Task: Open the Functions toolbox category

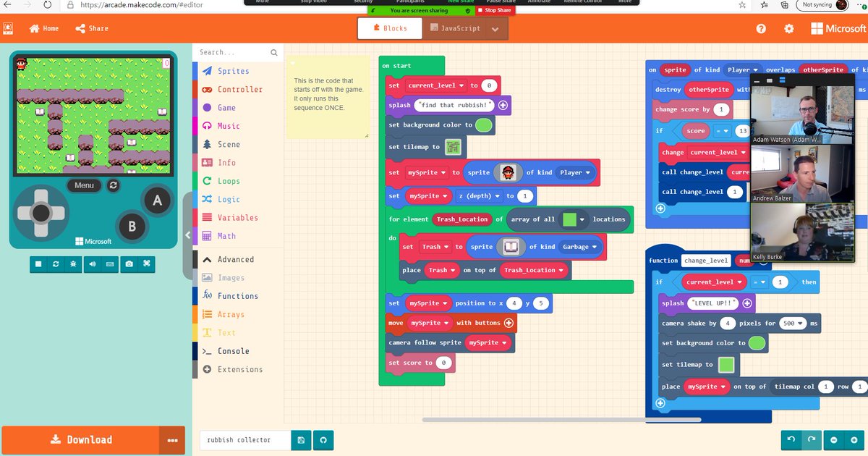Action: (x=237, y=296)
